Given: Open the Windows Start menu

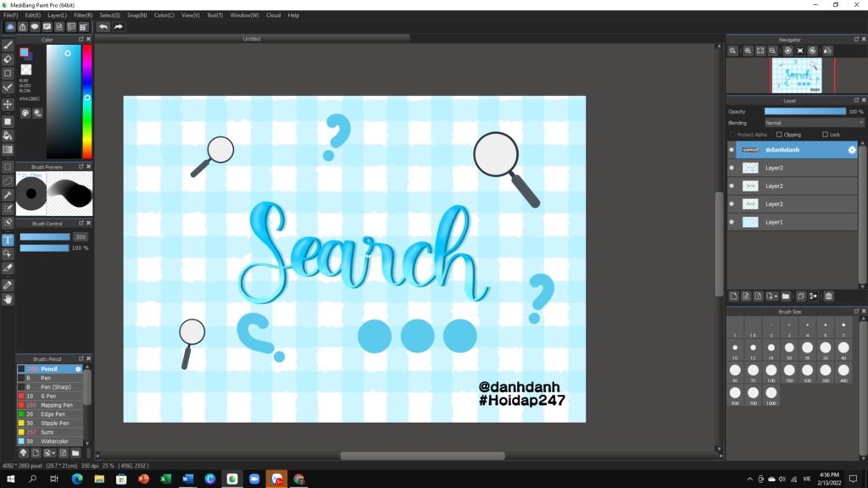Looking at the screenshot, I should coord(10,480).
